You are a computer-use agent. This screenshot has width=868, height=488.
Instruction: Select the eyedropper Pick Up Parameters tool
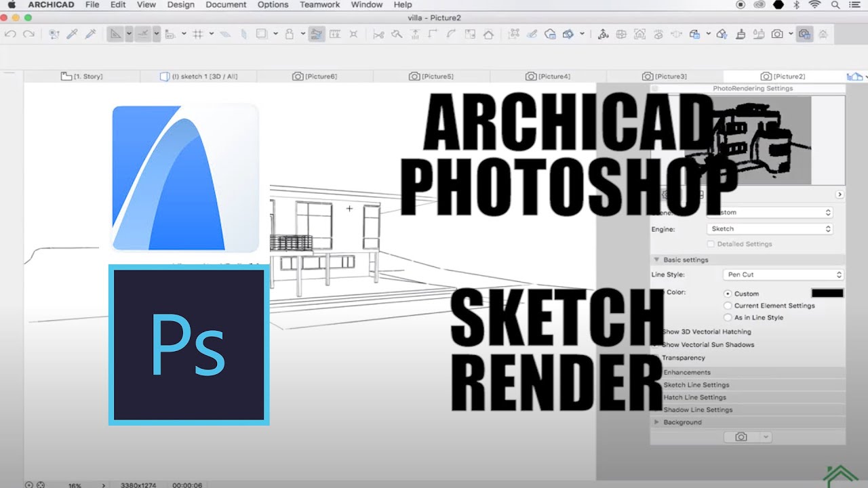point(72,34)
